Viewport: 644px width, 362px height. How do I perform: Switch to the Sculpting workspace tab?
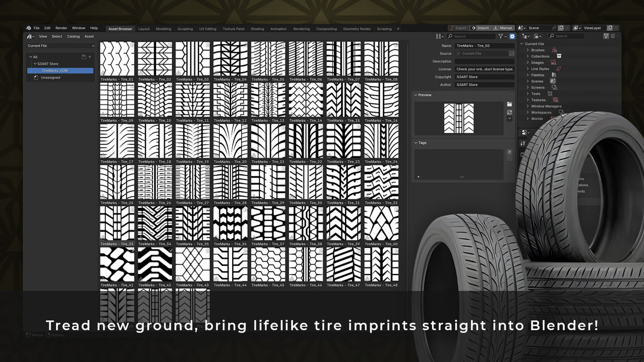185,29
